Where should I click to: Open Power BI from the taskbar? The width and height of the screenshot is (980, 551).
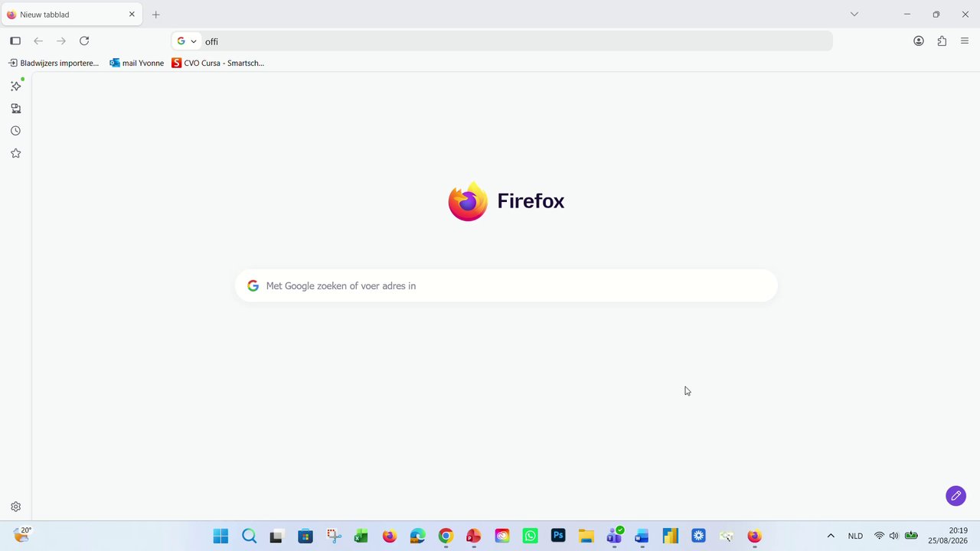671,536
